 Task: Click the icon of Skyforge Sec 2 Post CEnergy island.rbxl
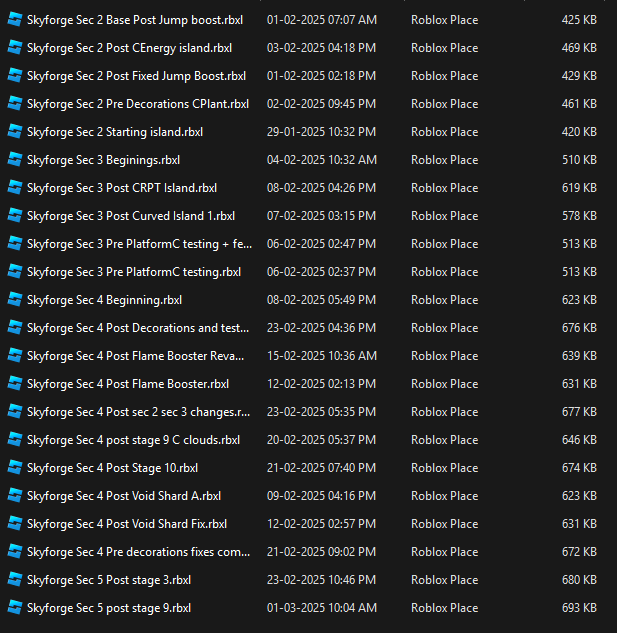[x=15, y=48]
